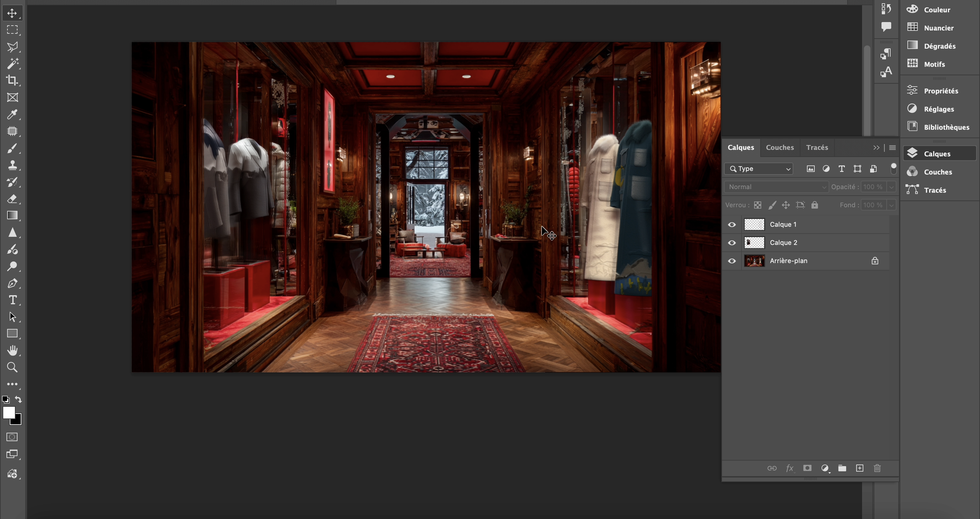
Task: Open the Type layer filter dropdown
Action: tap(759, 169)
